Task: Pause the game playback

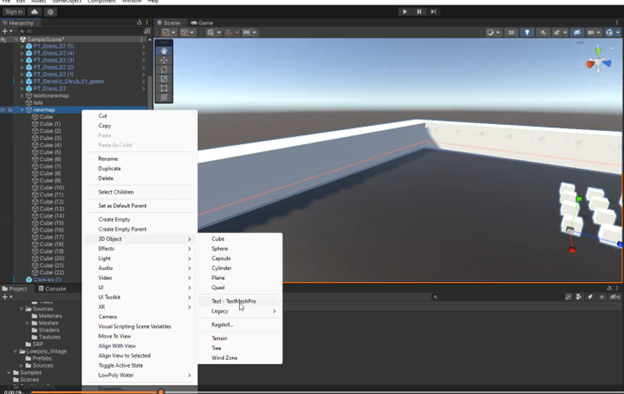Action: (x=419, y=12)
